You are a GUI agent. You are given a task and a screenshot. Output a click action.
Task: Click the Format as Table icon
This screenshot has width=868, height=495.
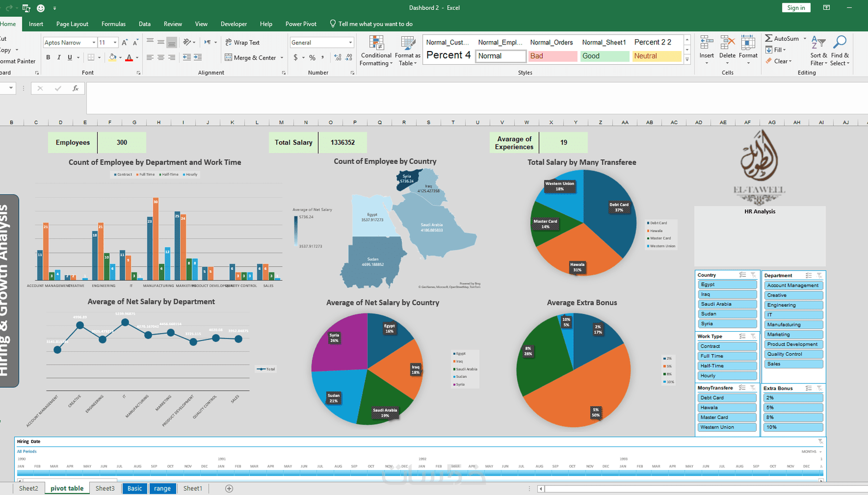pyautogui.click(x=407, y=44)
